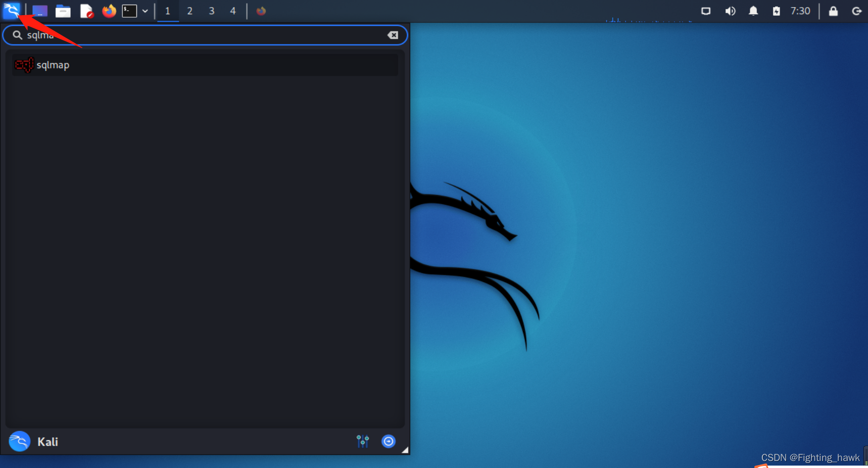Viewport: 868px width, 468px height.
Task: Open the display tray icon
Action: [706, 11]
